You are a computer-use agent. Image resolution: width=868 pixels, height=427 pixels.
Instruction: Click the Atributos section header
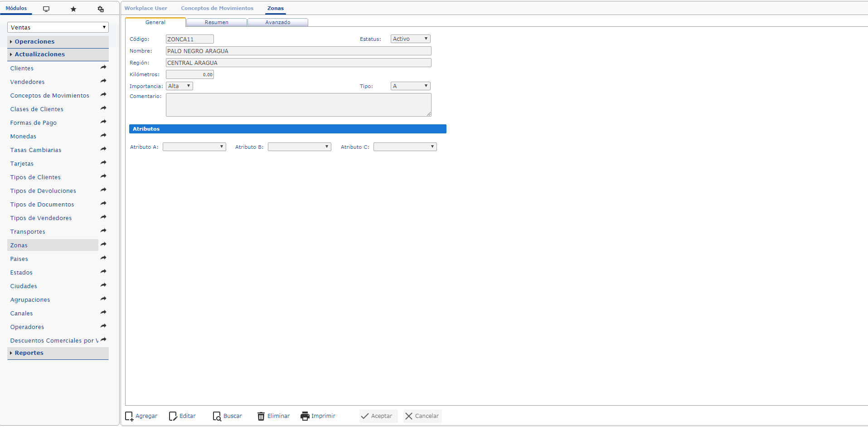pos(288,129)
